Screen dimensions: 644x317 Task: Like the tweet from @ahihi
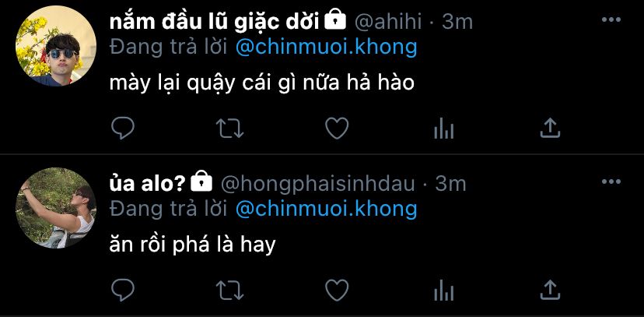point(337,129)
